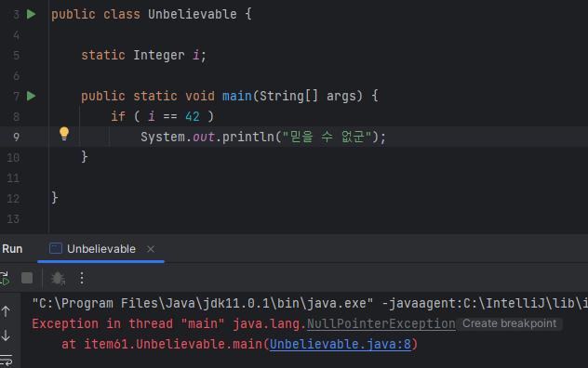588x368 pixels.
Task: Stop the running process
Action: (x=27, y=278)
